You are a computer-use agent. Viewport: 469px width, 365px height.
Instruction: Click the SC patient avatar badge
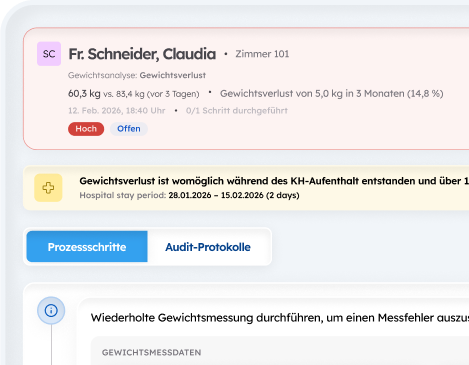click(49, 54)
